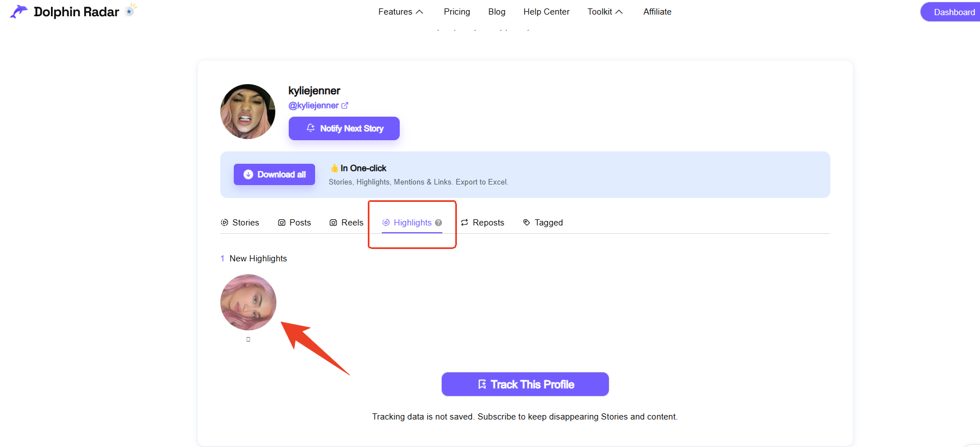This screenshot has width=980, height=447.
Task: Switch to the Reposts tab
Action: [x=483, y=223]
